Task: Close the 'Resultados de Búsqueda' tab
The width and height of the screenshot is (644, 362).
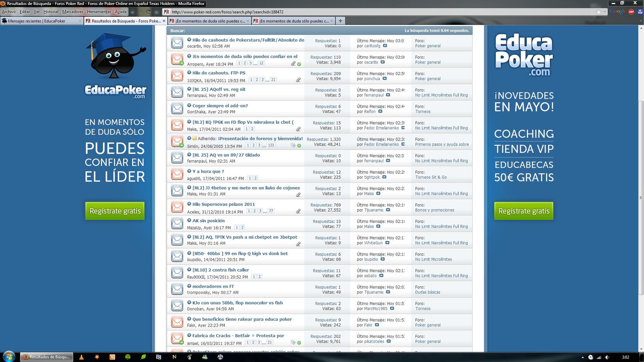Action: click(164, 21)
